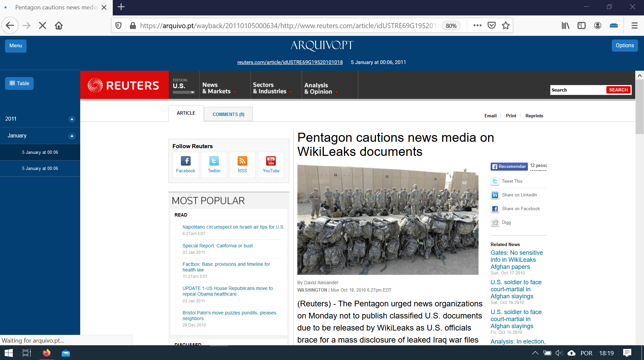Click the Email article link

[490, 116]
